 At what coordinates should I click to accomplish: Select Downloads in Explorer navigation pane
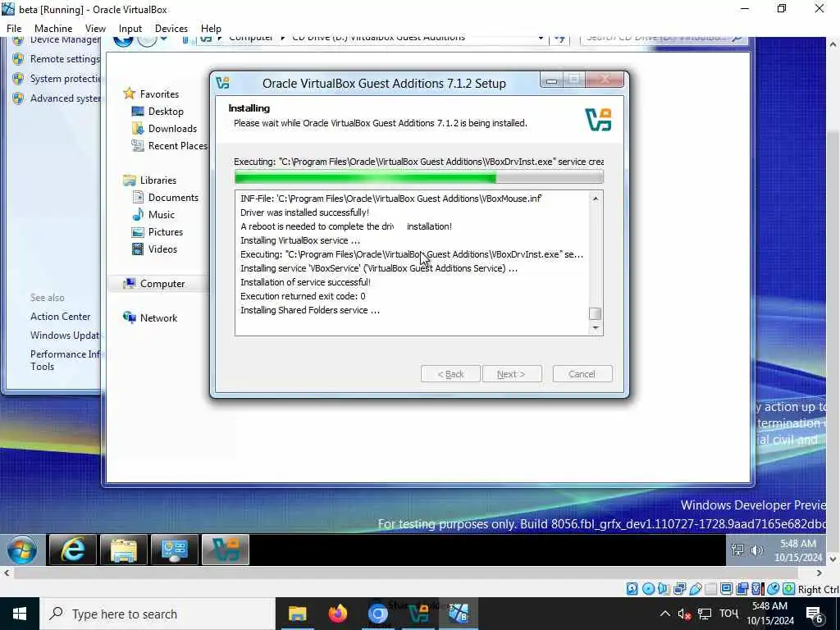click(172, 129)
